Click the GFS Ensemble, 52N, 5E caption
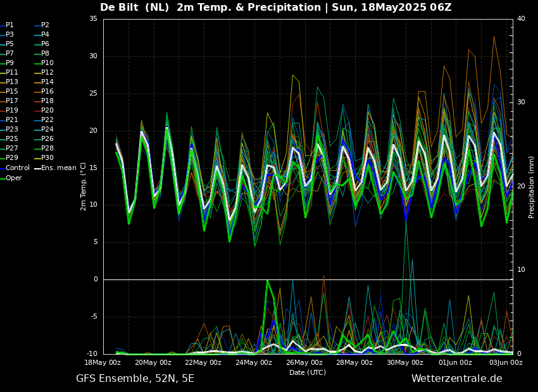The image size is (538, 392). 135,379
